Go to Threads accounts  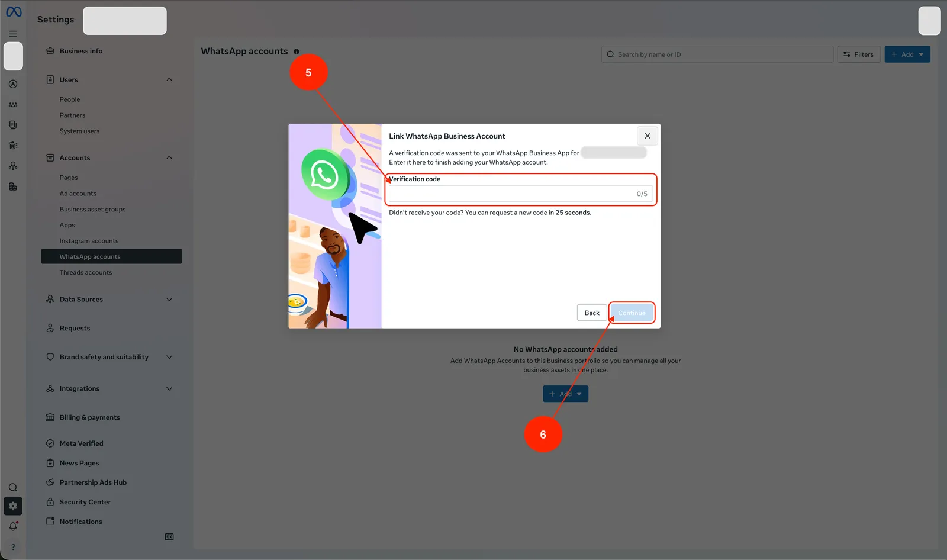click(x=85, y=273)
